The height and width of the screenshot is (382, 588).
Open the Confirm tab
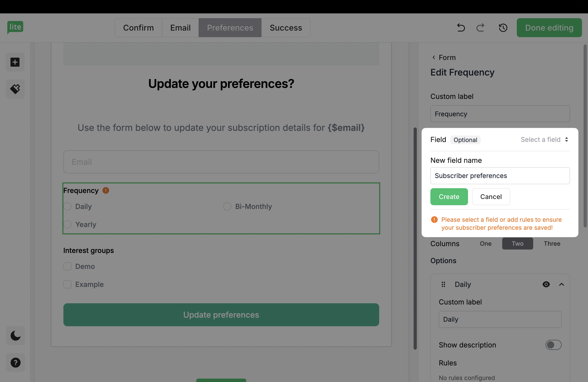click(138, 28)
